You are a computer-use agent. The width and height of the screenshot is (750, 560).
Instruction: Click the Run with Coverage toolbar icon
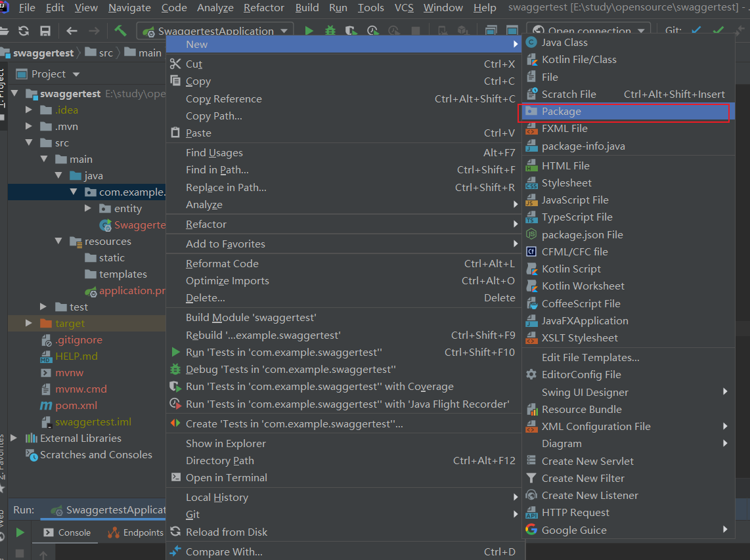351,31
